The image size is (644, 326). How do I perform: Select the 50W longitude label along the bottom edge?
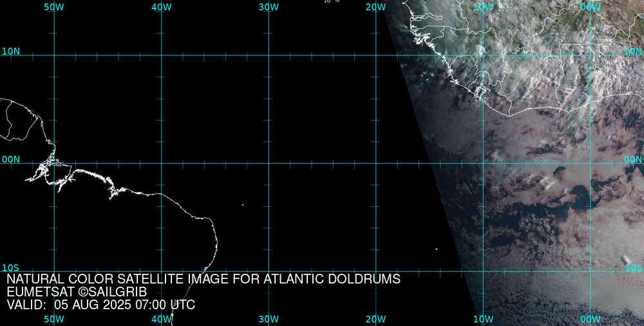point(54,320)
